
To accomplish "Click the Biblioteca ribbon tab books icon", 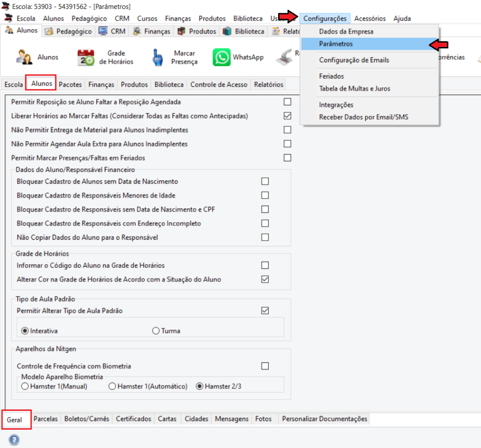I will click(x=227, y=31).
